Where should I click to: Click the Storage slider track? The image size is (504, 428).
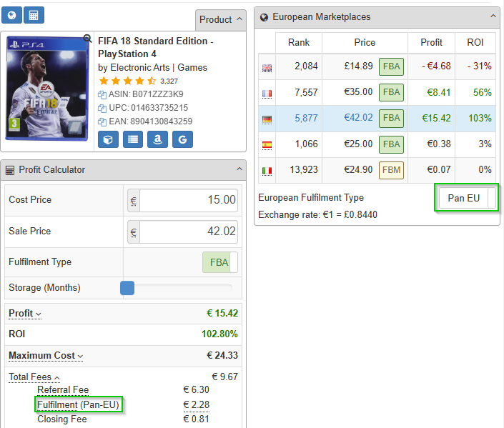pos(183,288)
